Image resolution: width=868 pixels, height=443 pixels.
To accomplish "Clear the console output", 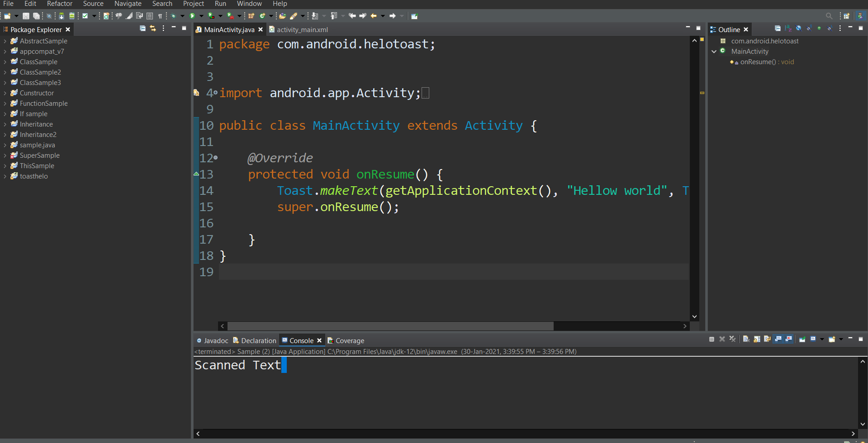I will (746, 339).
